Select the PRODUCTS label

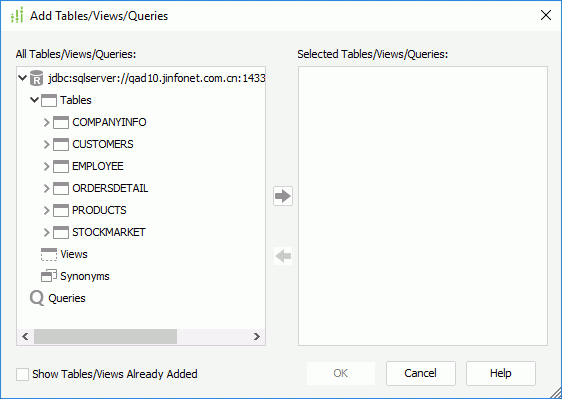point(99,210)
